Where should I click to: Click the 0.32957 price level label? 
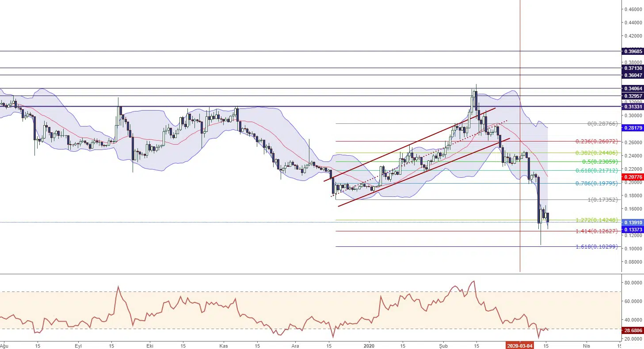632,96
